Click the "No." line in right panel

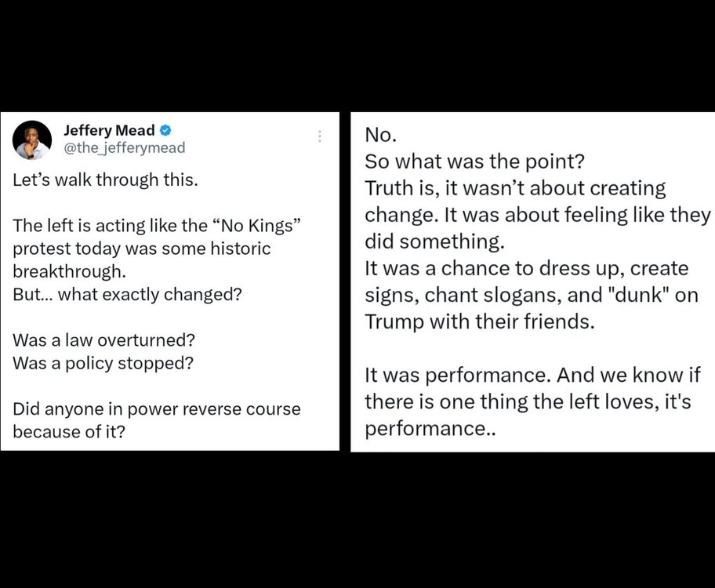(x=381, y=135)
